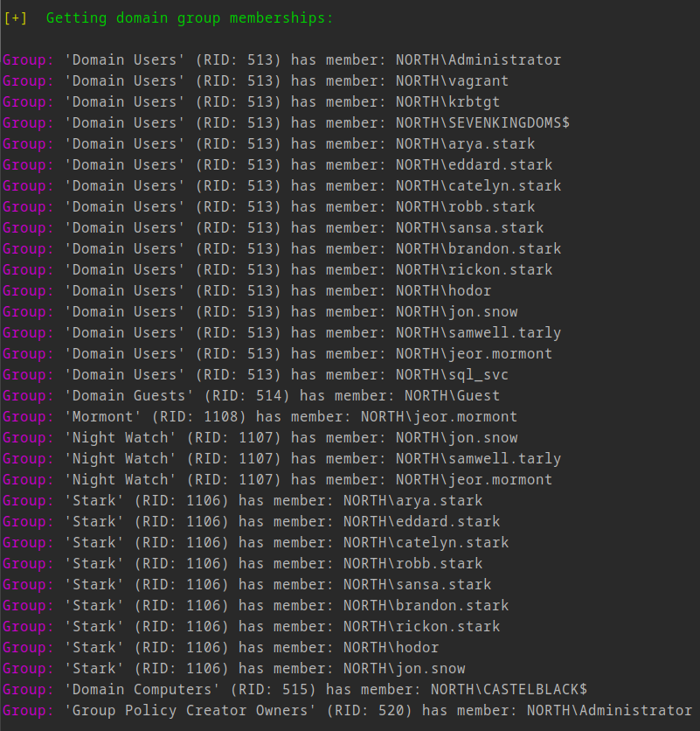Click the Stark group line for NORTH\hodor
This screenshot has height=731, width=700.
click(x=221, y=648)
